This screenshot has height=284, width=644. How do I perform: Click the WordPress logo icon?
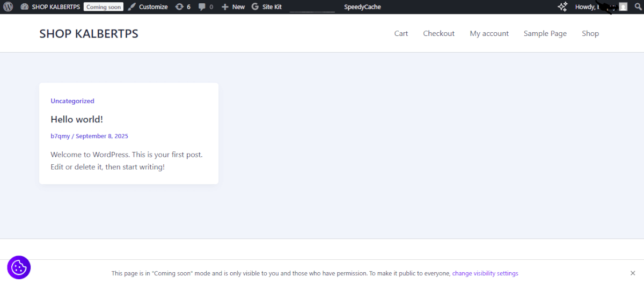[x=8, y=7]
